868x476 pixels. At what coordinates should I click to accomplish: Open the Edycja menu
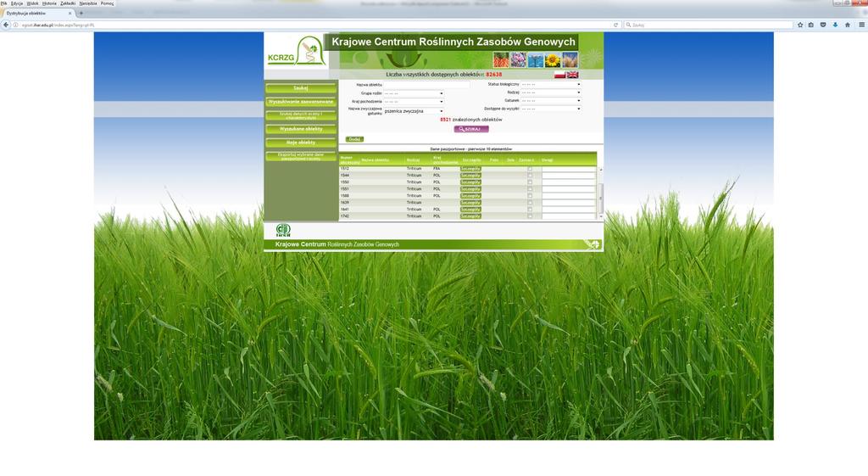[17, 3]
